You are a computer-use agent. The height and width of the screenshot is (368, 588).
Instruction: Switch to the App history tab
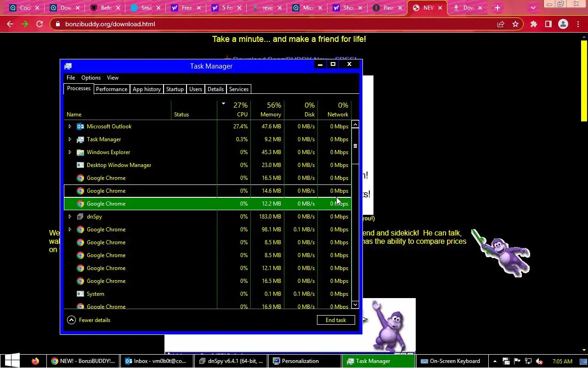click(147, 89)
